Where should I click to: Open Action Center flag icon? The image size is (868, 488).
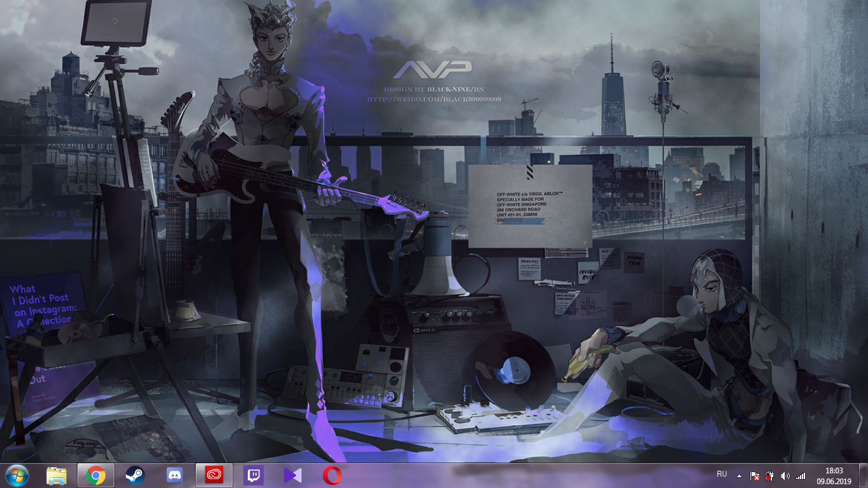coord(755,475)
